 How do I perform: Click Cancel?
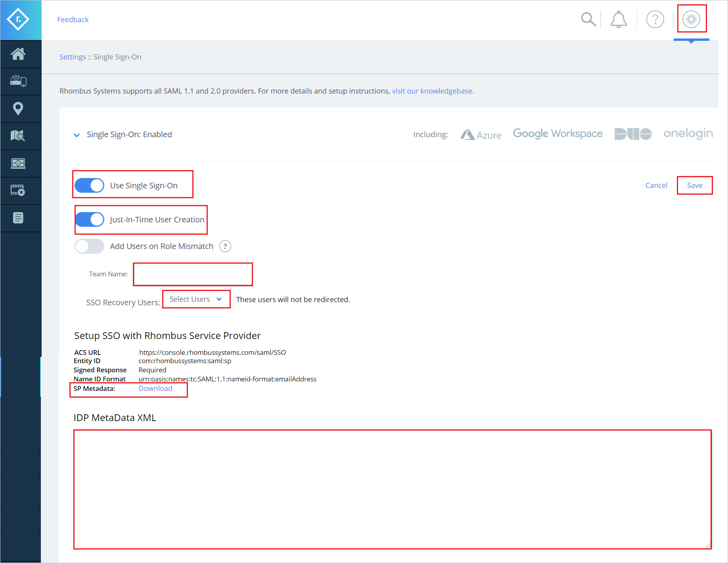656,185
